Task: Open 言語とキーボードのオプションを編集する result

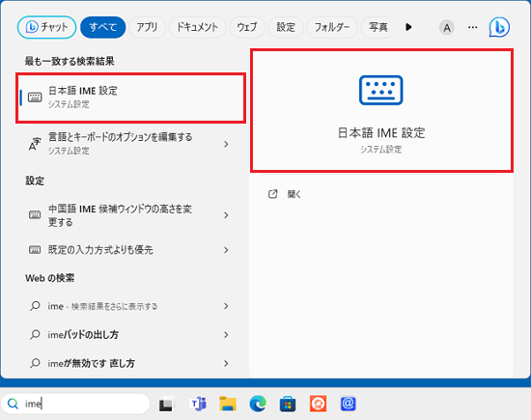Action: (x=121, y=144)
